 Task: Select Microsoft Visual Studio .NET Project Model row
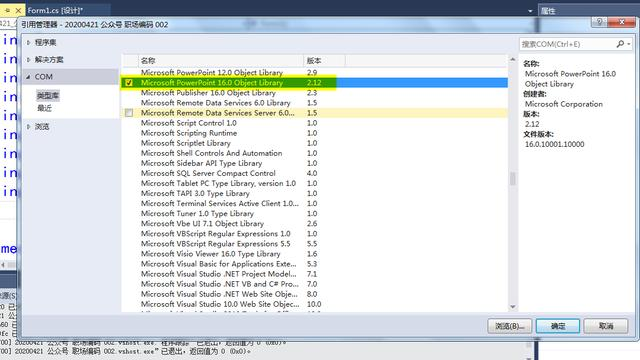(x=314, y=274)
